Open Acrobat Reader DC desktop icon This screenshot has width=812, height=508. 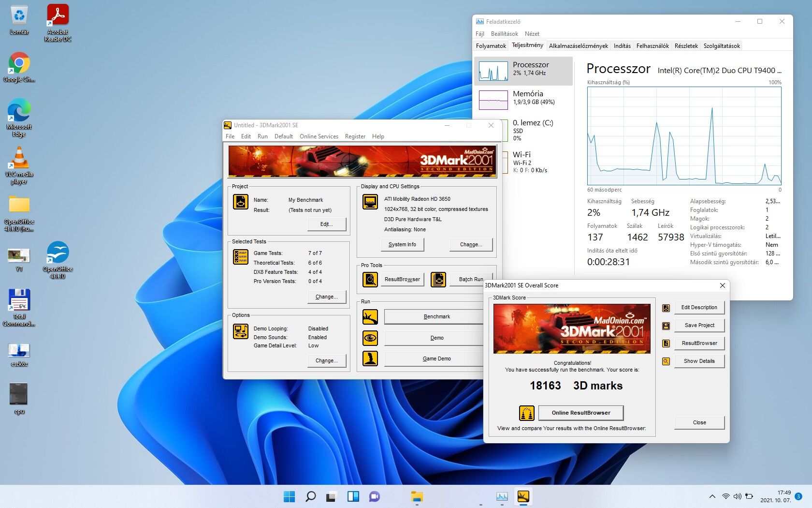(58, 23)
